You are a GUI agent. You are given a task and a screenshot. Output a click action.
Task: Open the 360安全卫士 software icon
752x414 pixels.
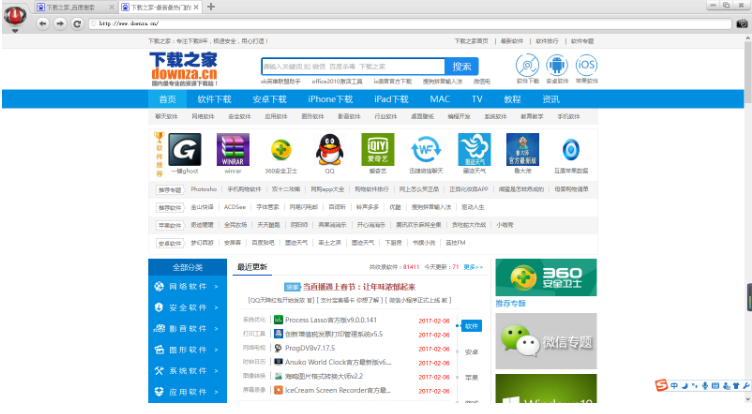point(281,150)
